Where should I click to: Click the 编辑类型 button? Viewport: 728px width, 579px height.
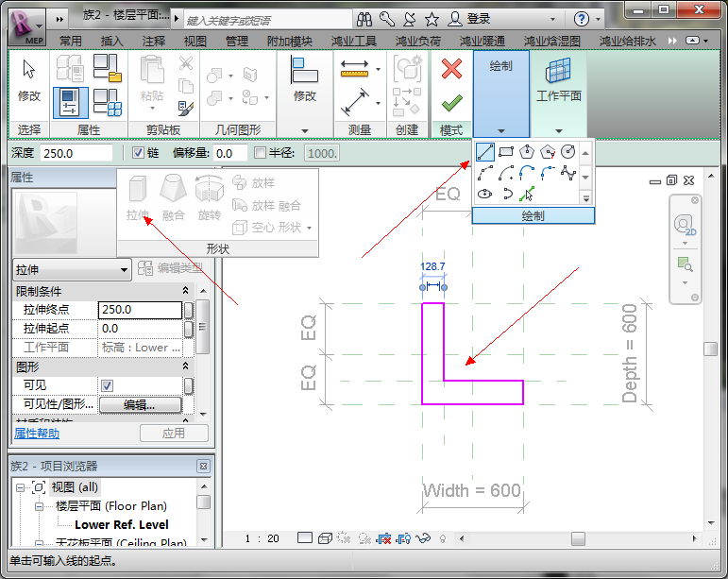[171, 268]
